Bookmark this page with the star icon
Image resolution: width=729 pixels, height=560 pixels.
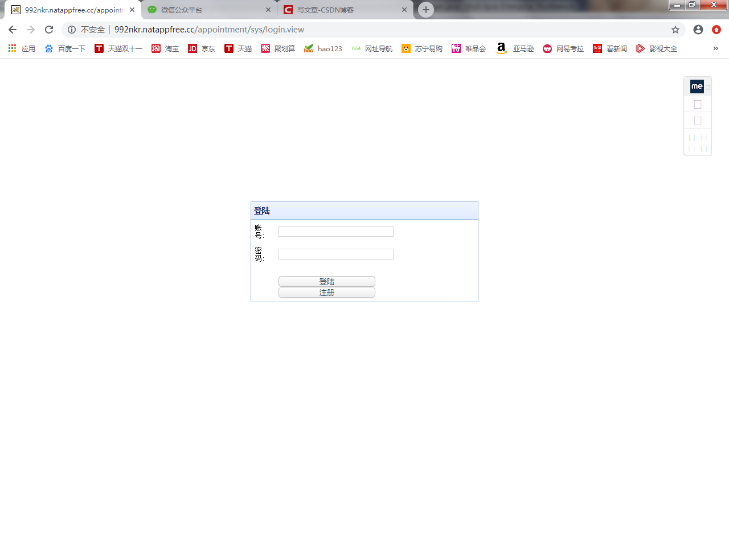pos(675,30)
